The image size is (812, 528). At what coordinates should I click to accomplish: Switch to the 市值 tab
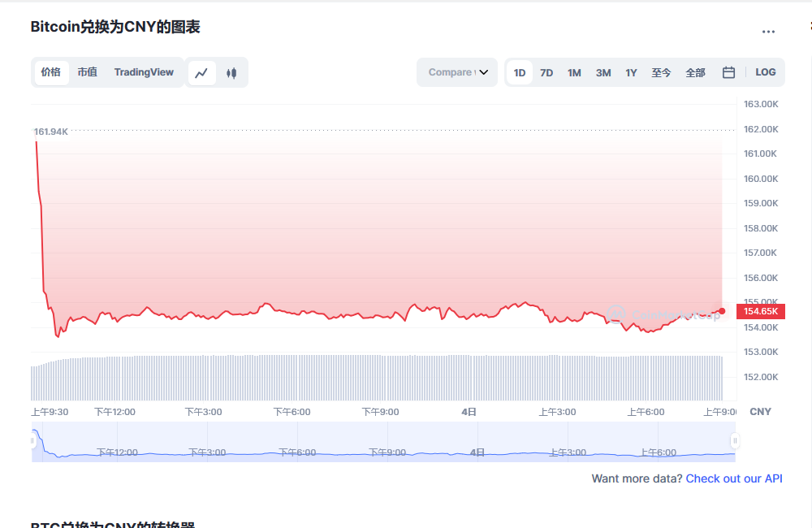tap(87, 72)
